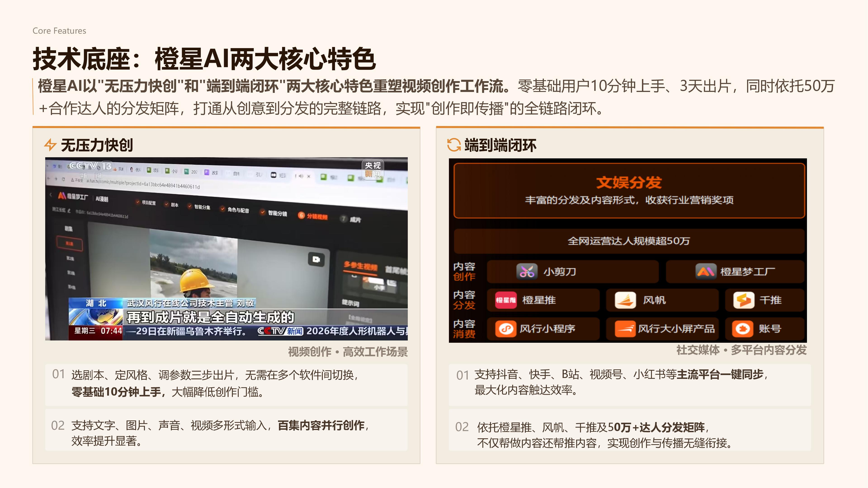Viewport: 868px width, 488px height.
Task: Click the 风行大小屏产品 icon
Action: coord(625,329)
